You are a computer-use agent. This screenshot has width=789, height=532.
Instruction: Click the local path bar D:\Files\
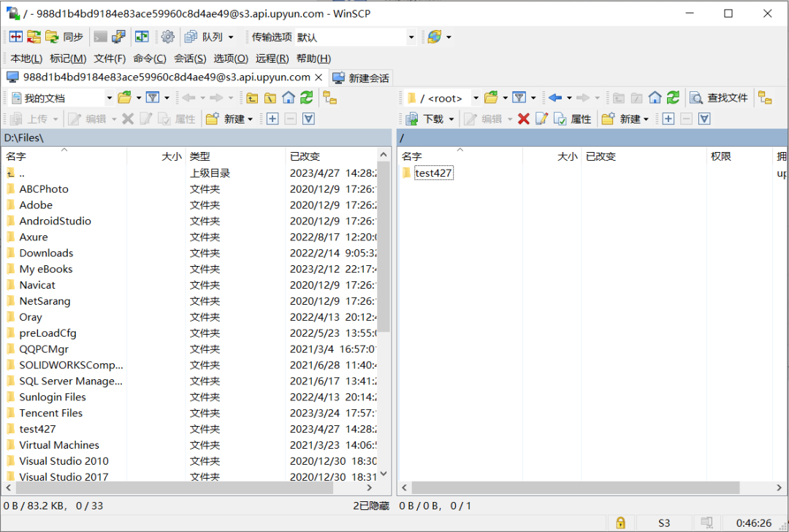(197, 137)
